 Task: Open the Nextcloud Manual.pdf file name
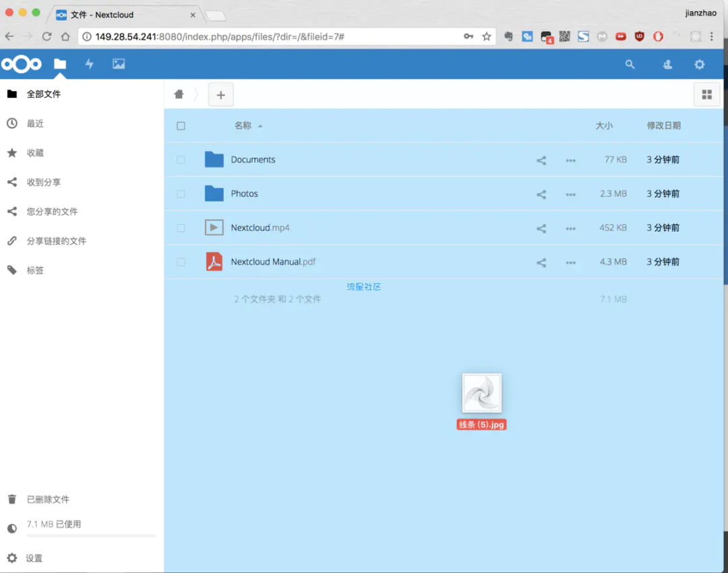[273, 262]
